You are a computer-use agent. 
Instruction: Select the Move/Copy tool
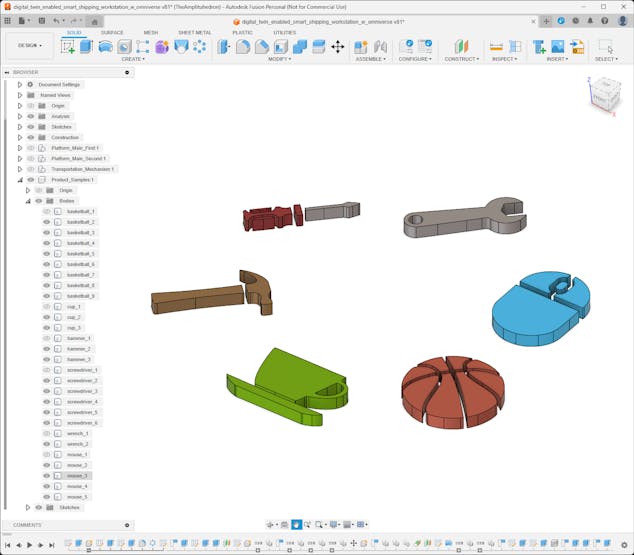click(x=337, y=46)
